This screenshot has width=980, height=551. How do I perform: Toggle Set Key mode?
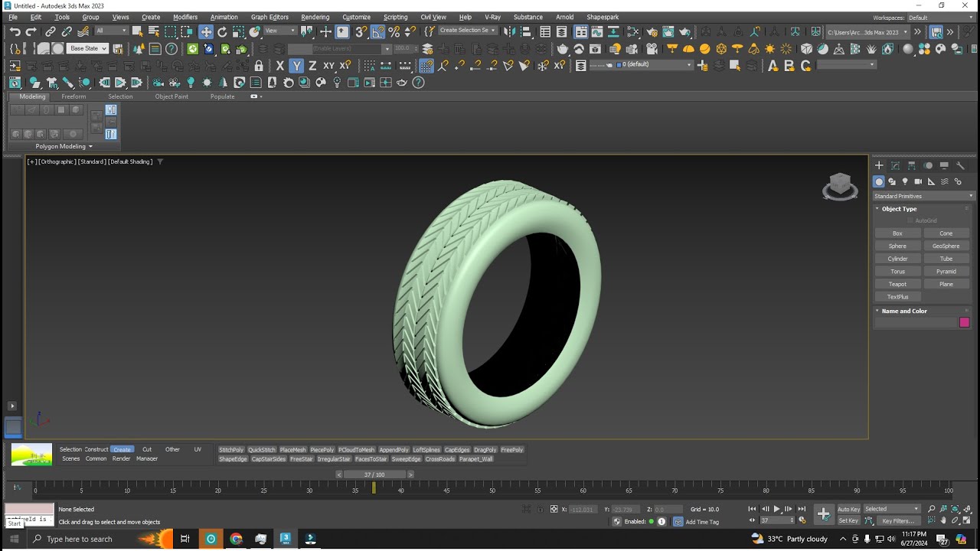click(x=848, y=520)
